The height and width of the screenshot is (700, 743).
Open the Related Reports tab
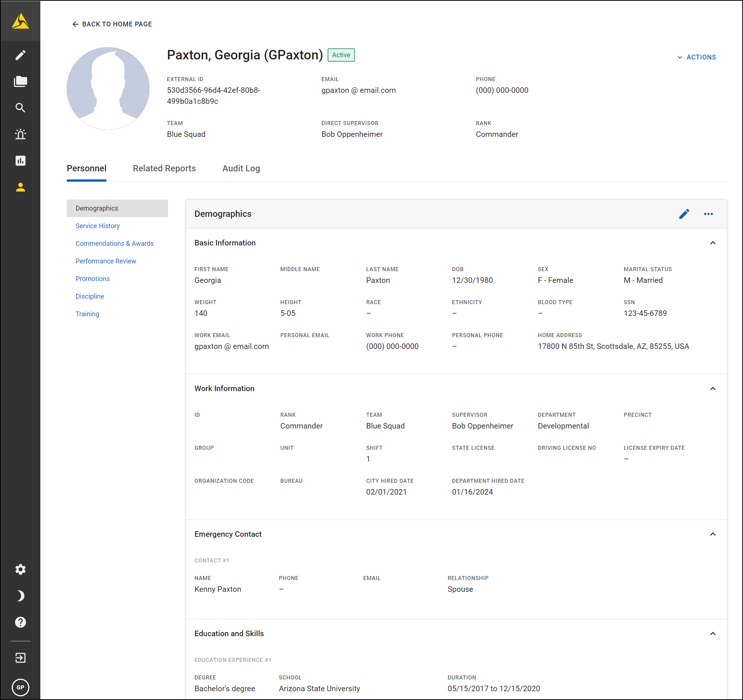click(164, 168)
